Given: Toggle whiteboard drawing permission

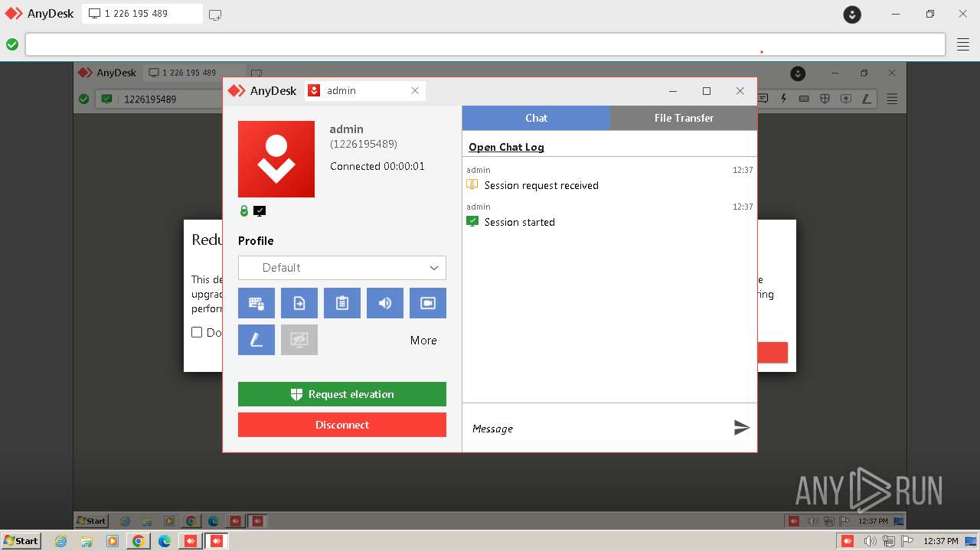Looking at the screenshot, I should click(256, 340).
